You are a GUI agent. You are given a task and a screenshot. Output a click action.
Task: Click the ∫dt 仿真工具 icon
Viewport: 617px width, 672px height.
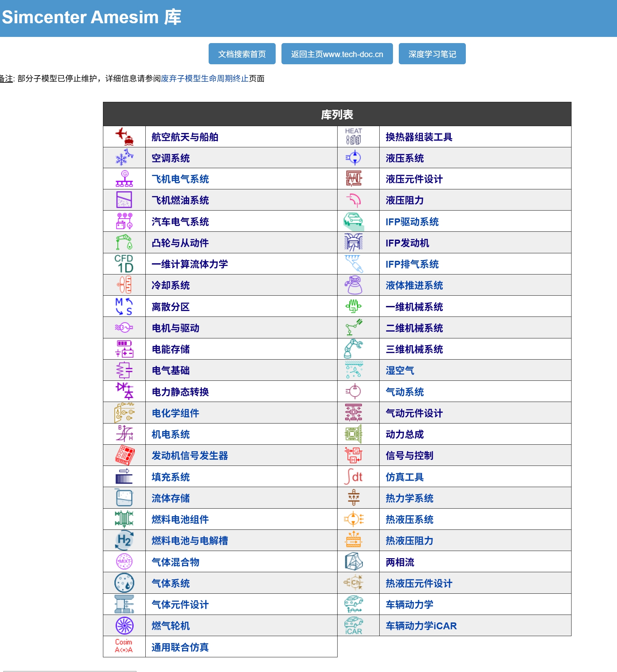point(355,477)
